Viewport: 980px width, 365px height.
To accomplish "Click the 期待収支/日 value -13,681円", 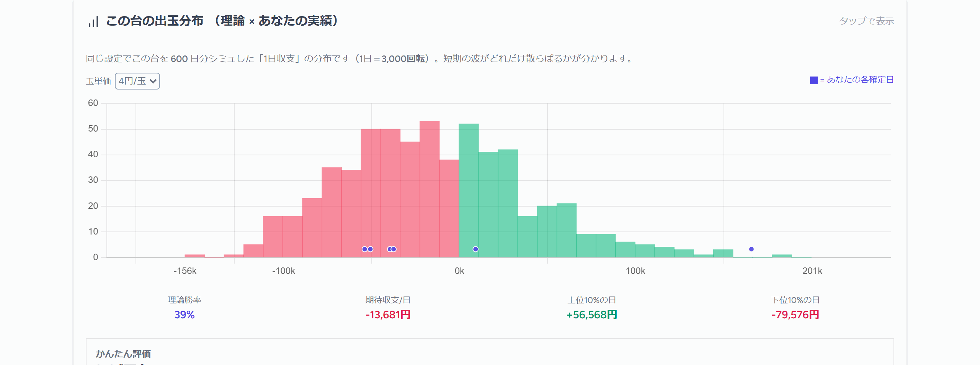I will click(x=388, y=314).
